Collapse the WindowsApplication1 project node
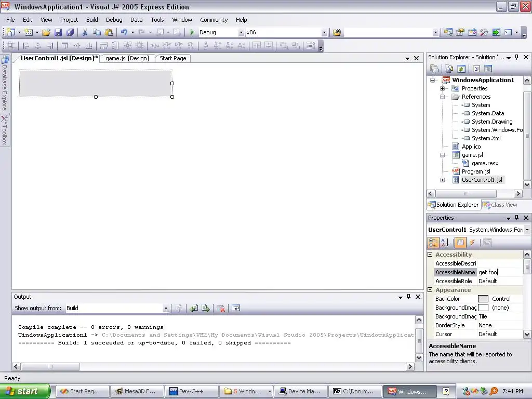Image resolution: width=532 pixels, height=399 pixels. (433, 80)
